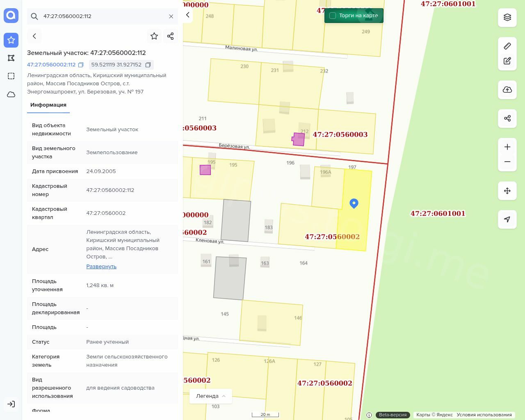Open the map layers panel
This screenshot has width=525, height=420.
tap(507, 17)
